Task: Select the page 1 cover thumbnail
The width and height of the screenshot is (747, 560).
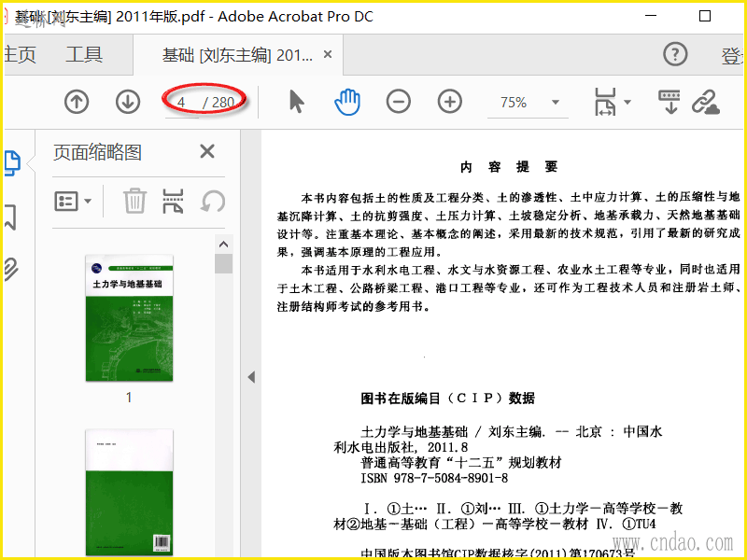Action: [129, 318]
